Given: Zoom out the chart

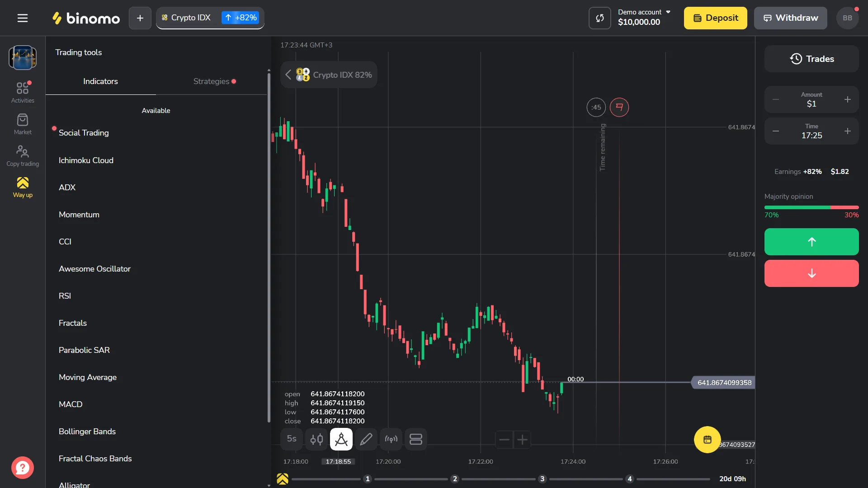Looking at the screenshot, I should tap(505, 440).
